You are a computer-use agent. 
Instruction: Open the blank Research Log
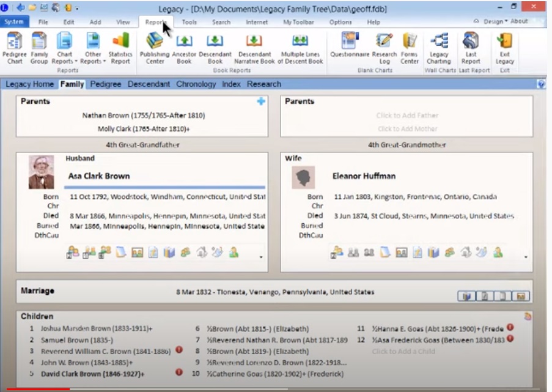(385, 48)
